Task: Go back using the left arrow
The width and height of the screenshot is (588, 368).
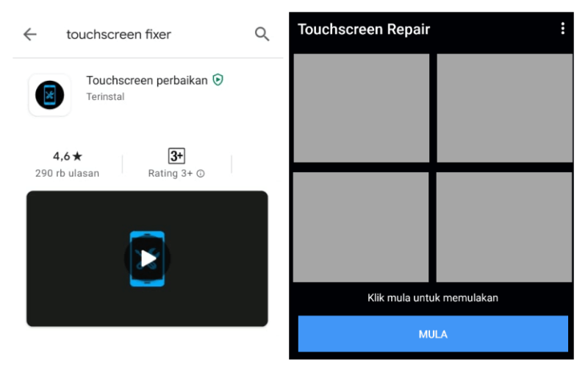Action: [30, 35]
